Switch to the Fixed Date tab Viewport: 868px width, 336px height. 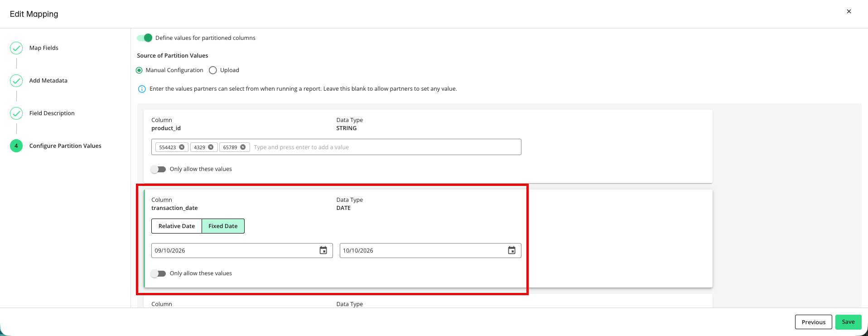[x=223, y=226]
